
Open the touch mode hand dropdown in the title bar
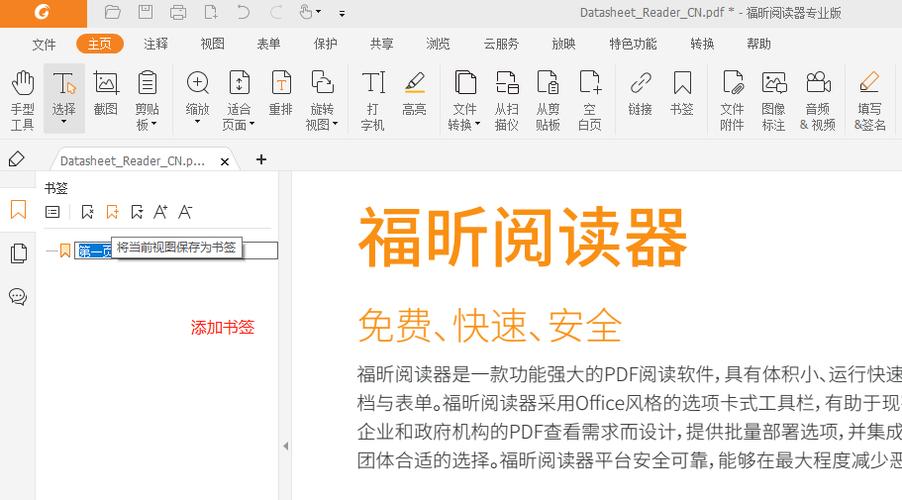[x=310, y=12]
